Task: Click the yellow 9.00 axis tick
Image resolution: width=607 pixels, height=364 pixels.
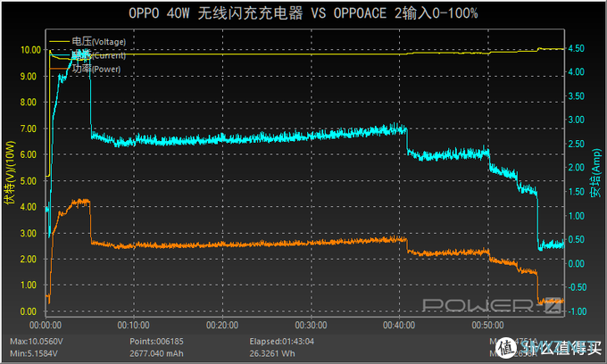Action: point(30,76)
